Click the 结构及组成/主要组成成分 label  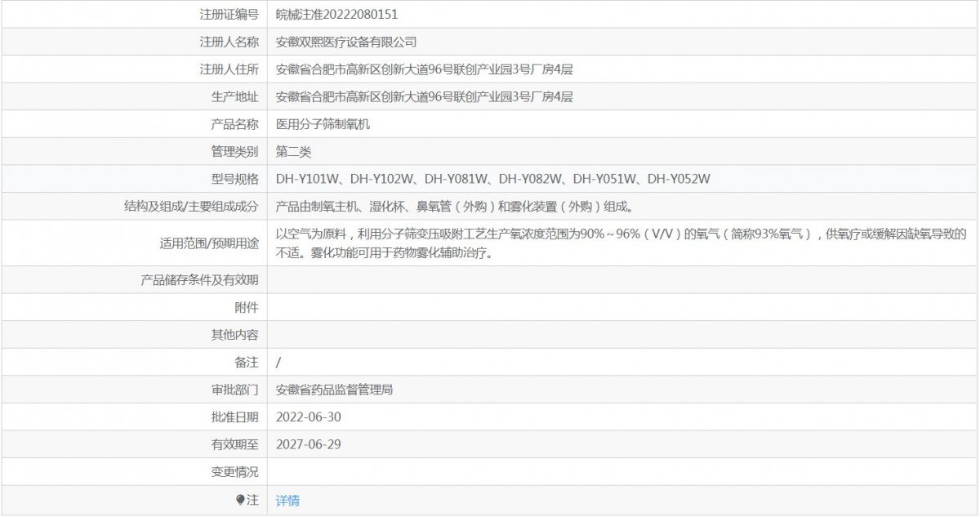[191, 207]
